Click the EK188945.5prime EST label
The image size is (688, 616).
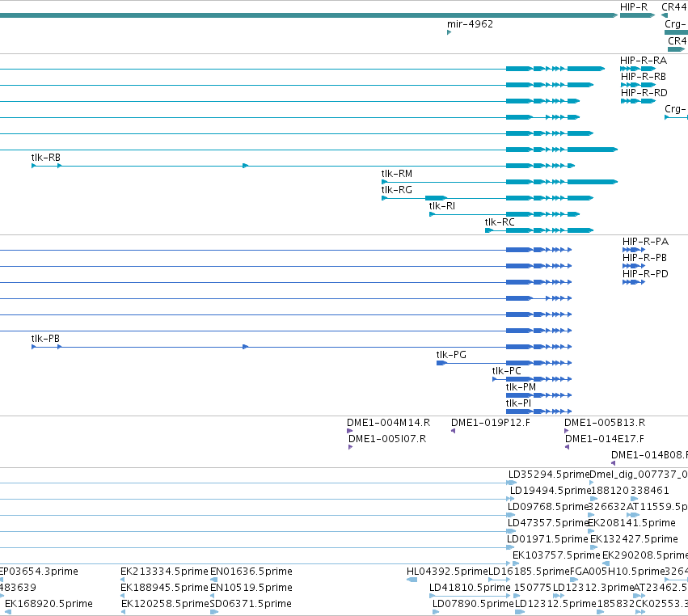pyautogui.click(x=164, y=588)
